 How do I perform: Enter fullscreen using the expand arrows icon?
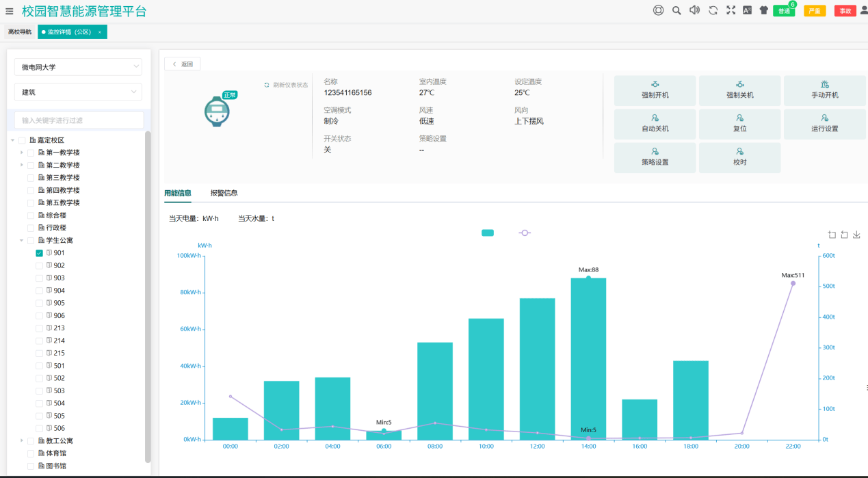tap(731, 10)
